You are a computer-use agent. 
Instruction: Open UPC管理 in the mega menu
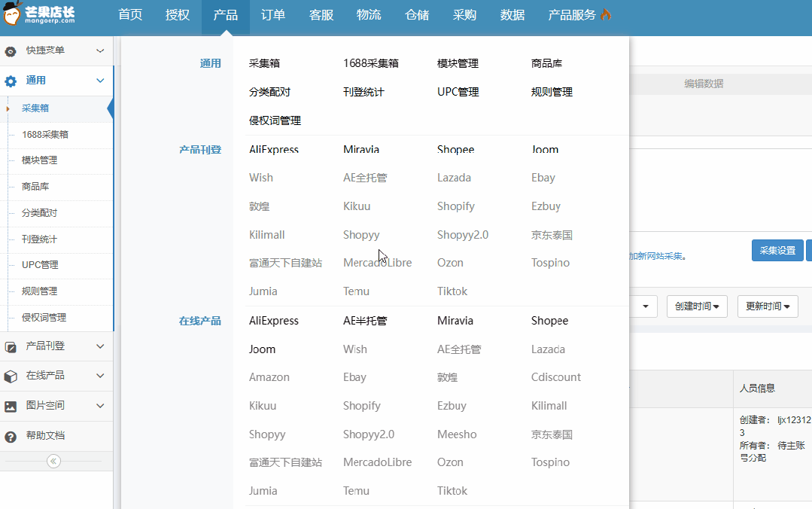(458, 92)
